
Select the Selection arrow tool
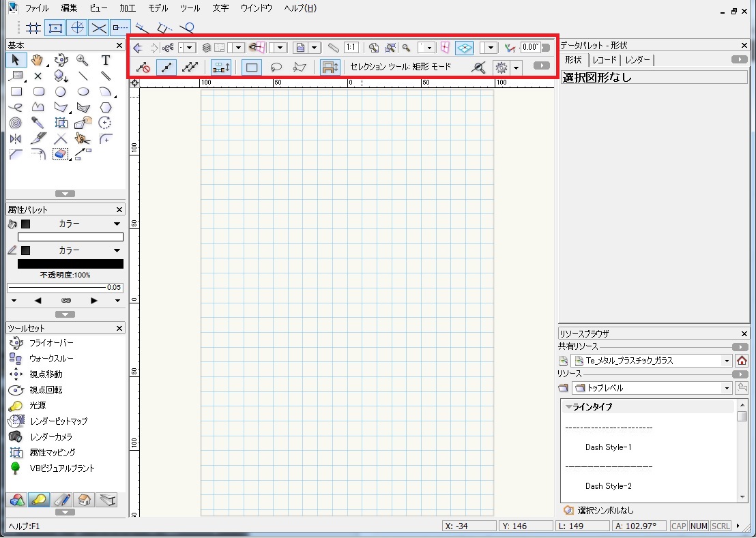tap(16, 60)
